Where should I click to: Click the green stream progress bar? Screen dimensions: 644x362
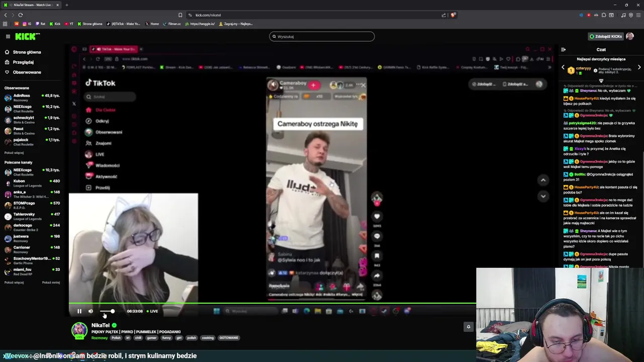coord(272,303)
